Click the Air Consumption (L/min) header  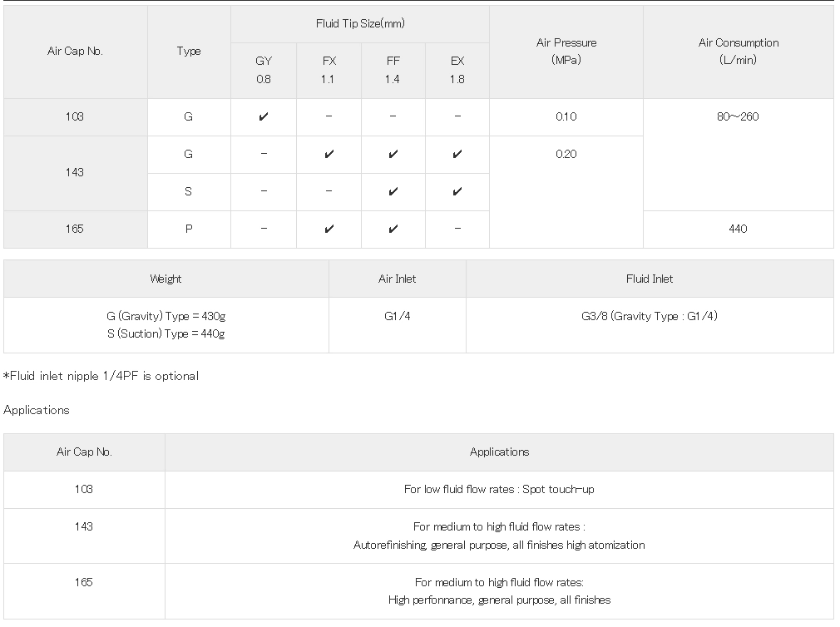tap(739, 52)
